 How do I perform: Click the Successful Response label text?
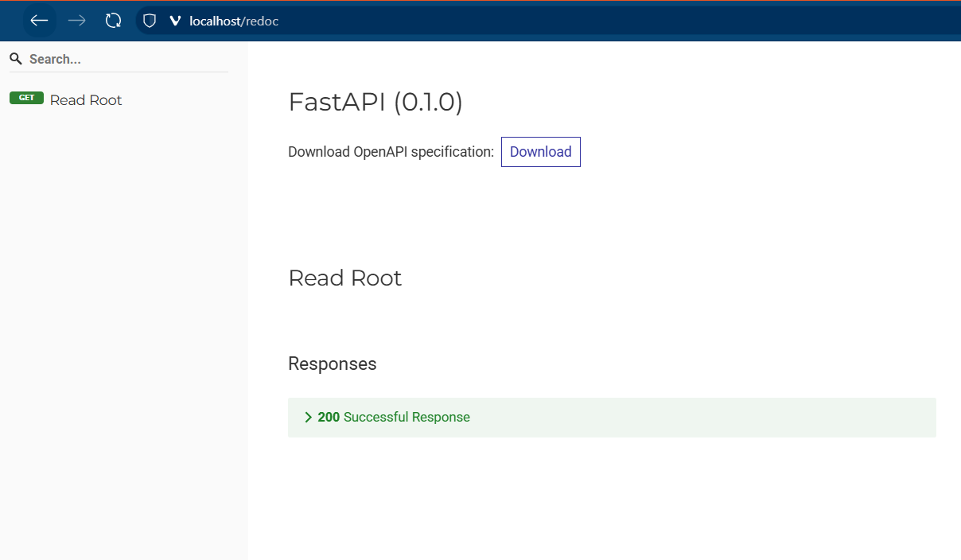pyautogui.click(x=407, y=418)
